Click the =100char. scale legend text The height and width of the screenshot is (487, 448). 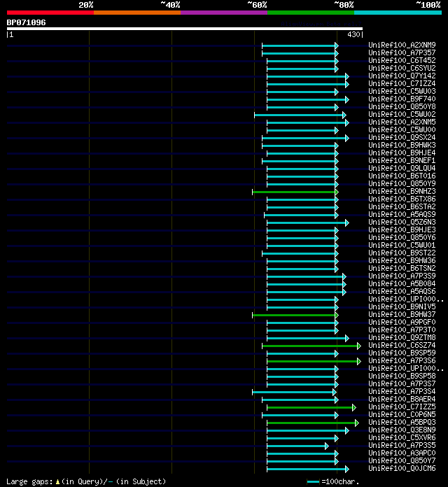point(340,481)
